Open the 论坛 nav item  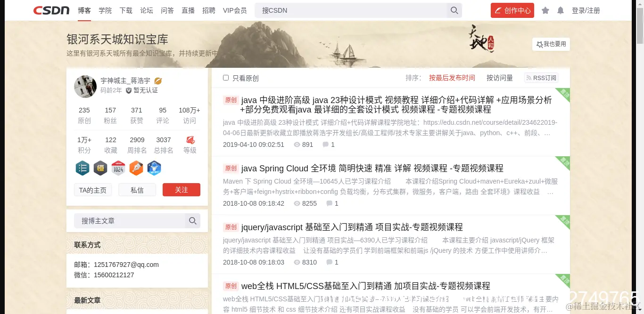[x=147, y=10]
